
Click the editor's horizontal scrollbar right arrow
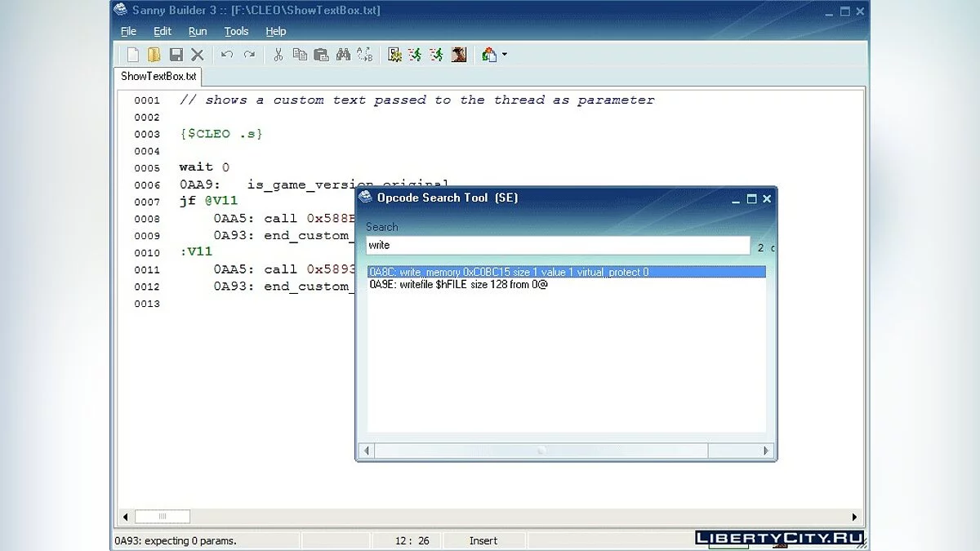(x=854, y=517)
